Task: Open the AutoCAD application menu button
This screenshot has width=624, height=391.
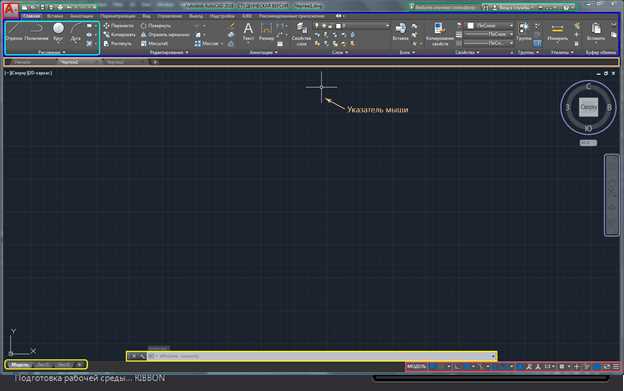Action: pos(10,10)
